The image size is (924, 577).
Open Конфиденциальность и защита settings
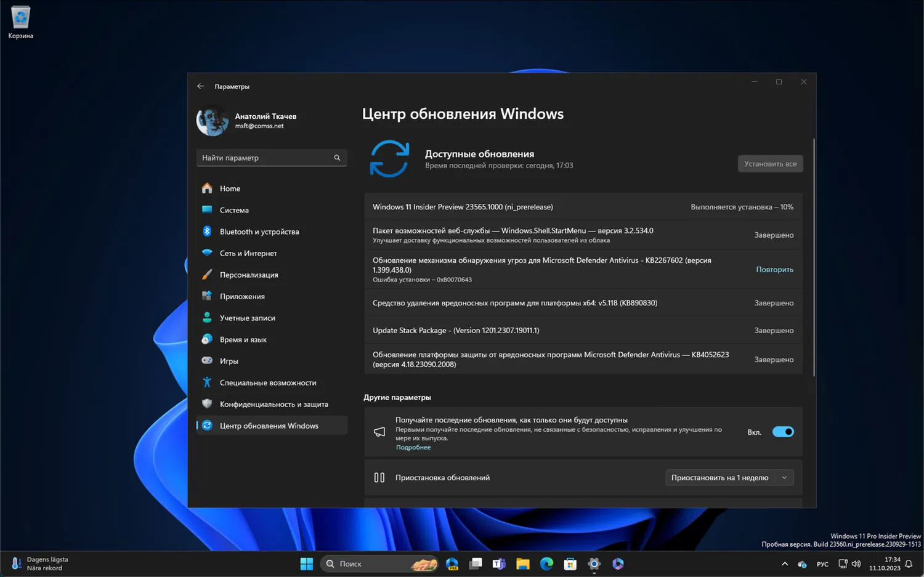click(269, 404)
